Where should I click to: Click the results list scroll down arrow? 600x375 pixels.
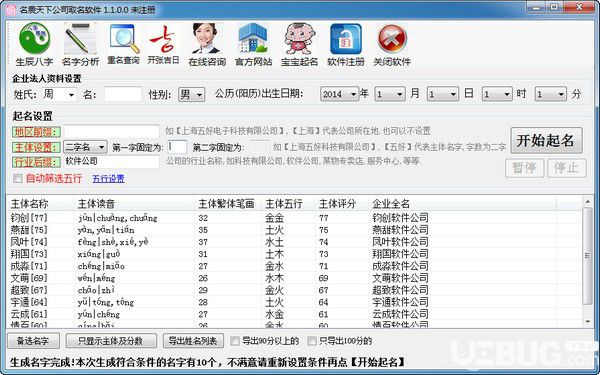tap(587, 321)
